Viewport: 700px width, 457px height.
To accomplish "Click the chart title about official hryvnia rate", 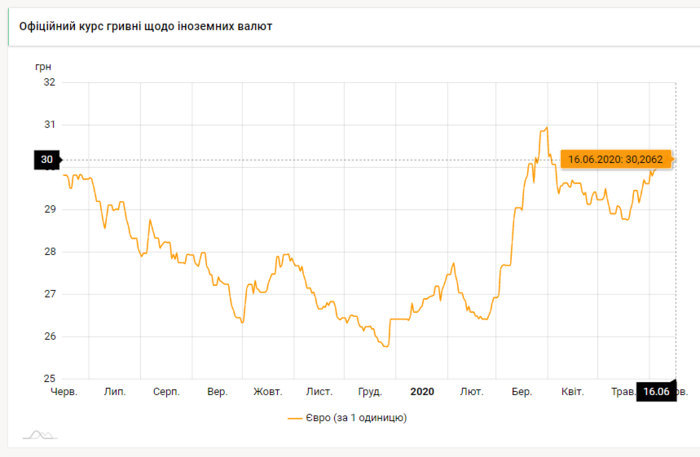I will coord(145,24).
